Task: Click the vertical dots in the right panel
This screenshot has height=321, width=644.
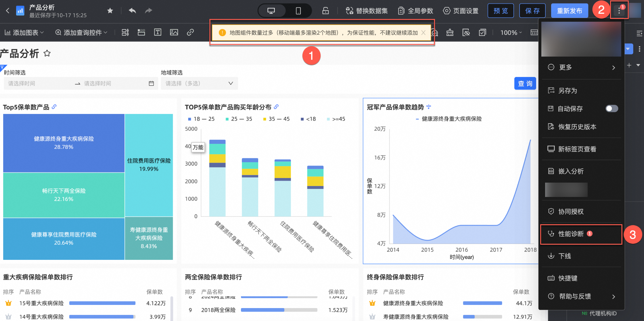Action: [639, 49]
